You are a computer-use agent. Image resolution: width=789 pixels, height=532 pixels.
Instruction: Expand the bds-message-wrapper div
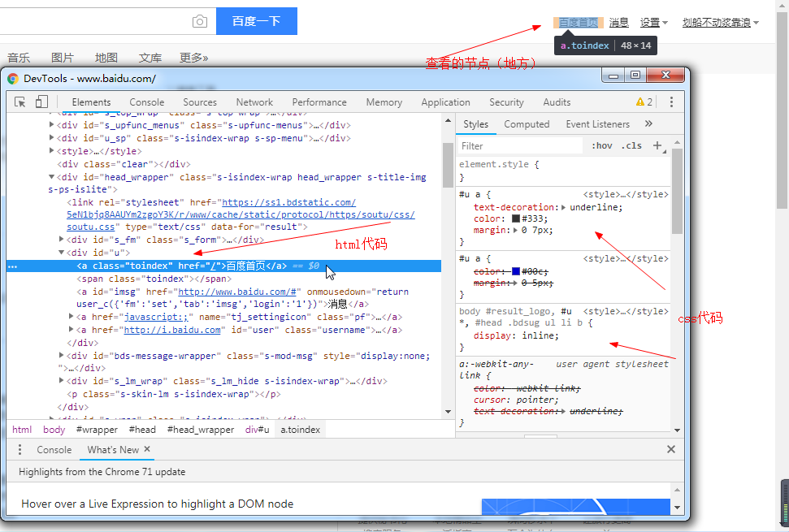(62, 355)
